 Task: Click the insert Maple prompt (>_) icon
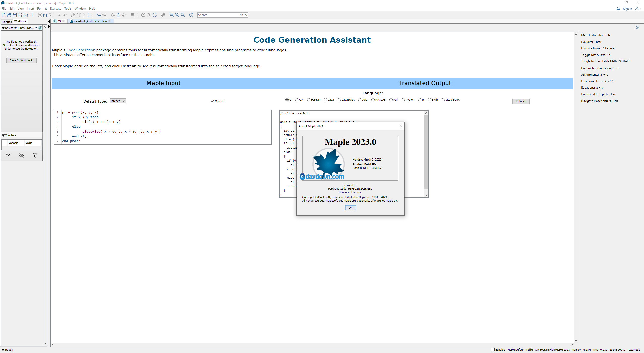coord(85,15)
